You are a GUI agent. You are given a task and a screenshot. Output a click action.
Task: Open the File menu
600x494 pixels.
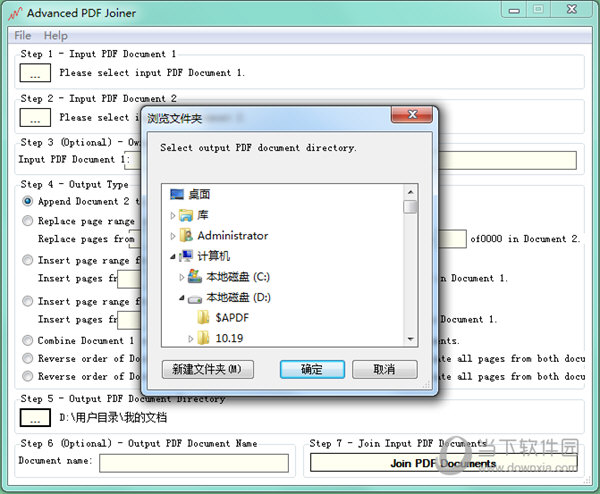23,36
